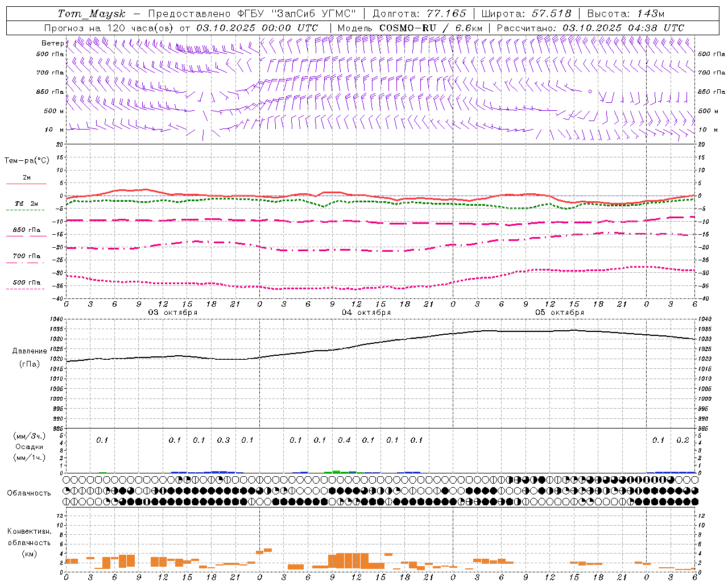728x582 pixels.
Task: Click the 'Долгота: 77.165' longitude value
Action: pyautogui.click(x=419, y=14)
